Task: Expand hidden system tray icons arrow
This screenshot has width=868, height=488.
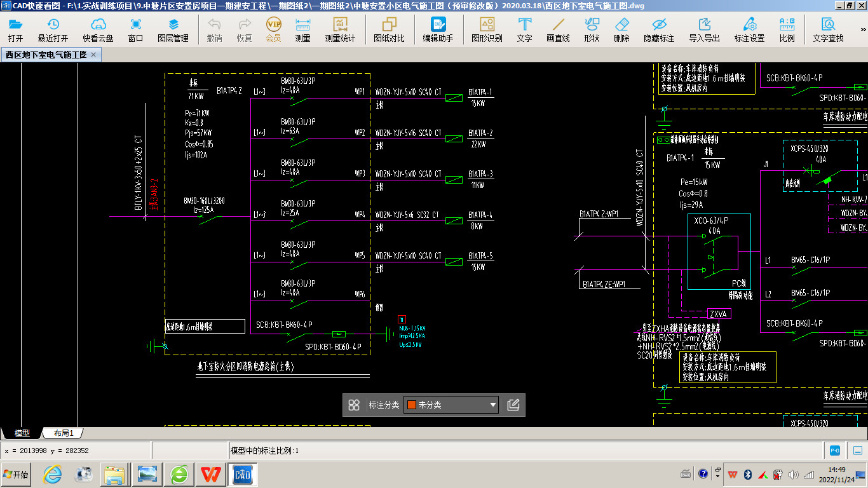Action: pos(717,475)
